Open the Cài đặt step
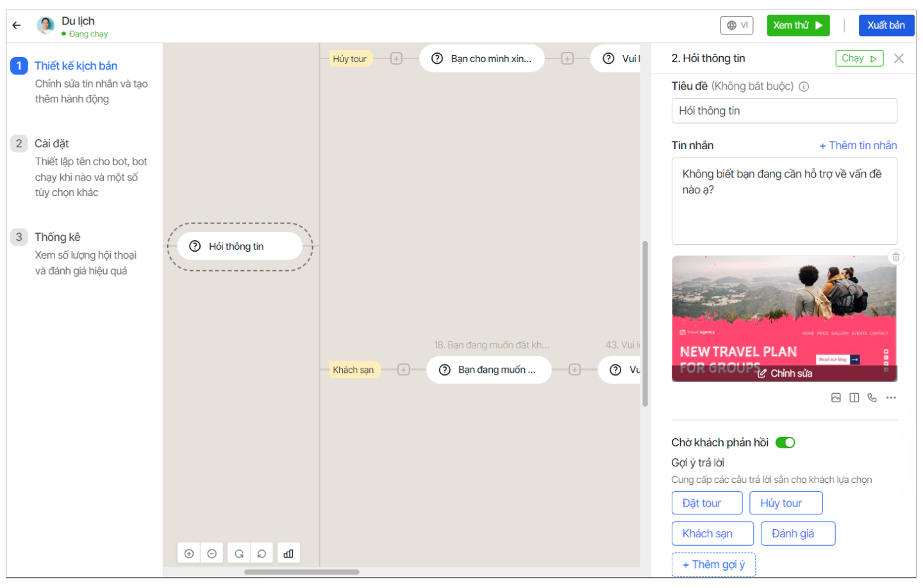Screen dimensions: 923x588 (52, 143)
